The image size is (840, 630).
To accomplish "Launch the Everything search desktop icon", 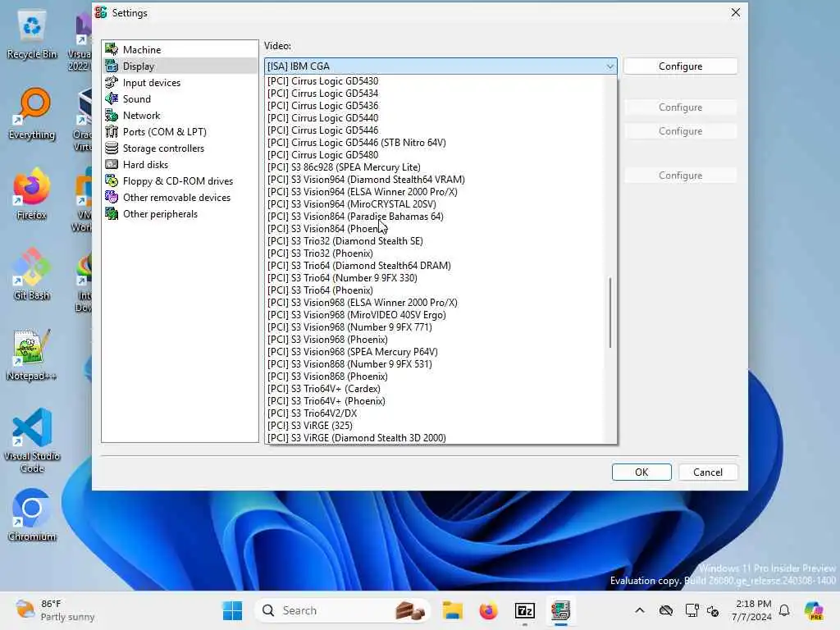I will coord(32,114).
